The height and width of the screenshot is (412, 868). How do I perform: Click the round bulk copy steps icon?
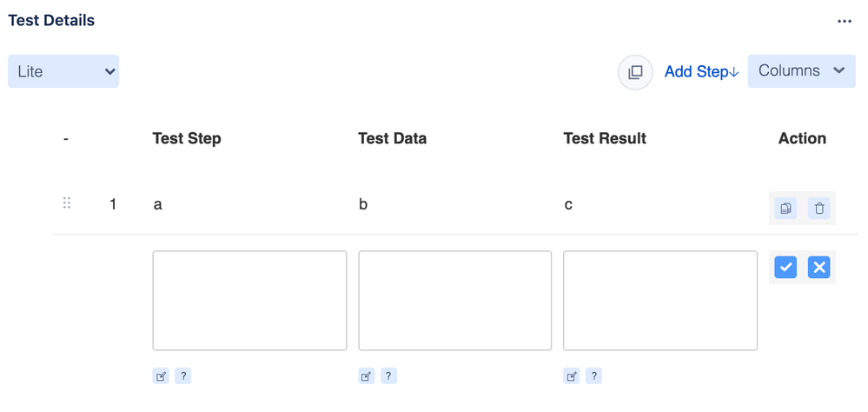[635, 72]
